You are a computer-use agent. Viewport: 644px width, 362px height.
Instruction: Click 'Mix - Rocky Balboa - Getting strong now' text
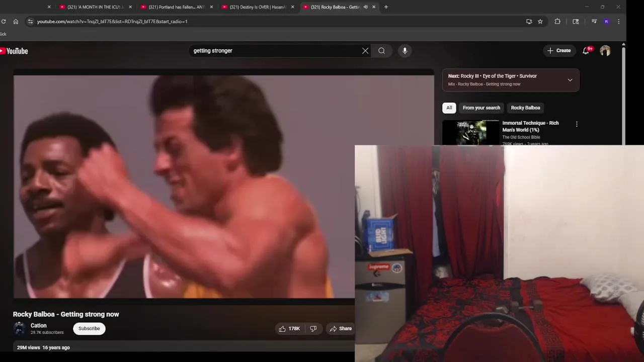tap(484, 84)
